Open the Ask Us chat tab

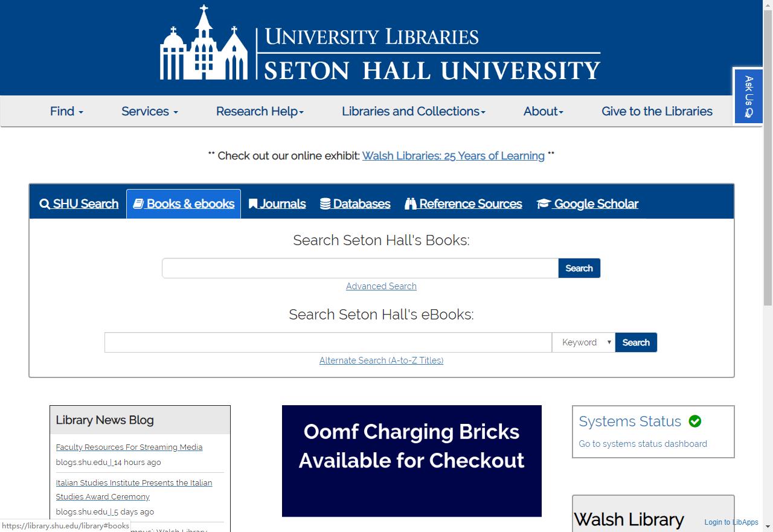(x=748, y=96)
